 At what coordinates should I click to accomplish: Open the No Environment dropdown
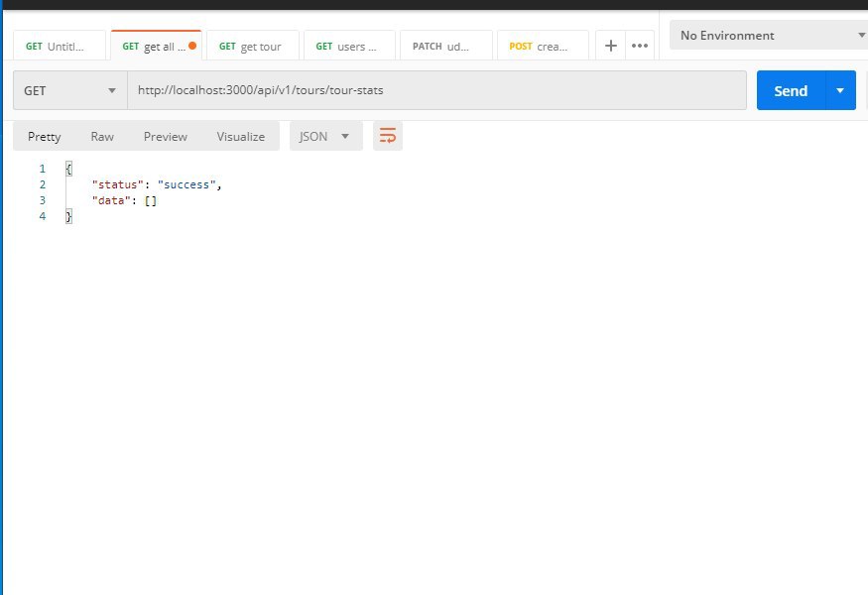(x=769, y=36)
